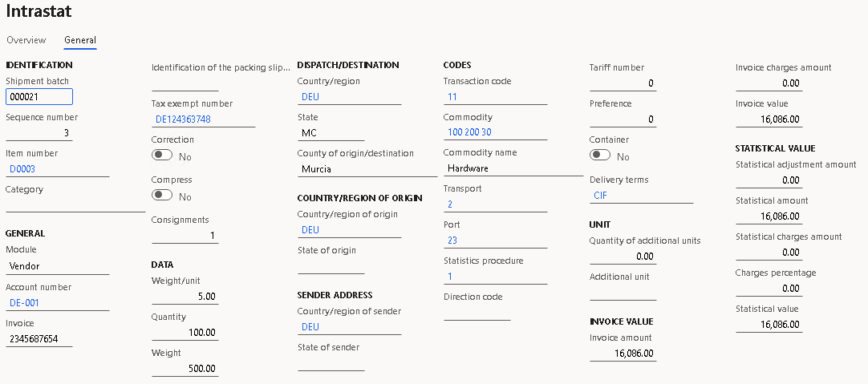
Task: Click the SENDER ADDRESS section heading
Action: [335, 295]
